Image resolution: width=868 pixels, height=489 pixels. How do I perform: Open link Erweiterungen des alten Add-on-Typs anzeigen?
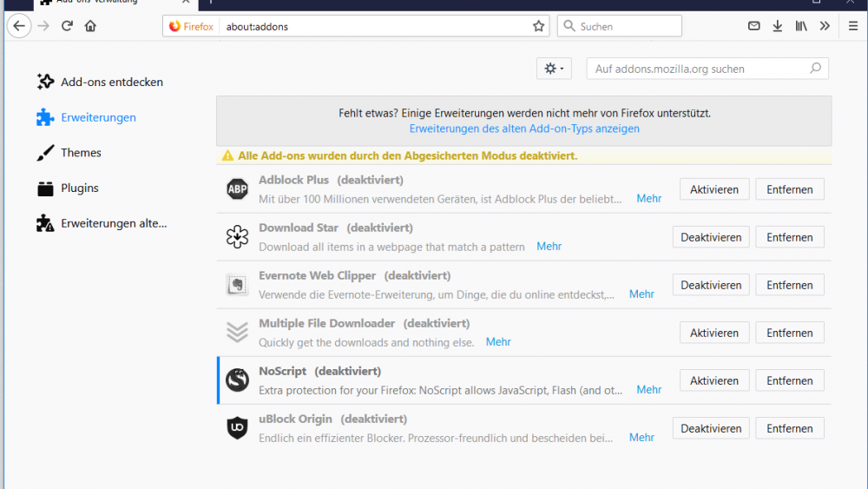pyautogui.click(x=524, y=129)
